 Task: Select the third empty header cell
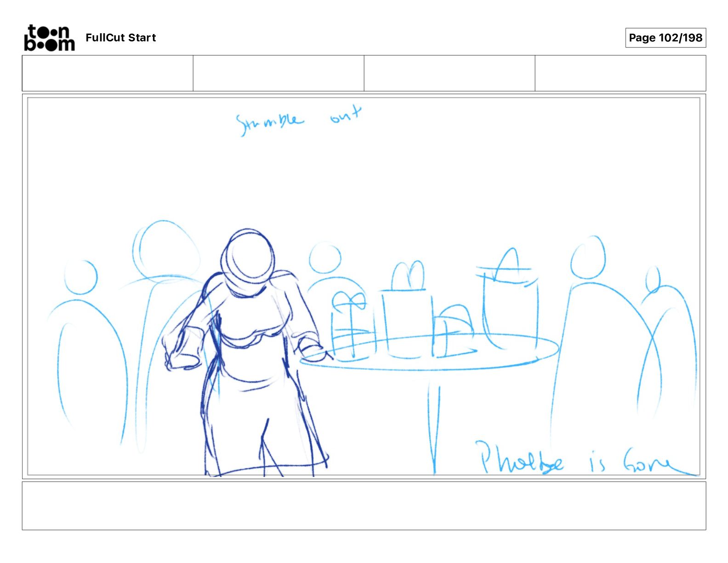[x=449, y=73]
